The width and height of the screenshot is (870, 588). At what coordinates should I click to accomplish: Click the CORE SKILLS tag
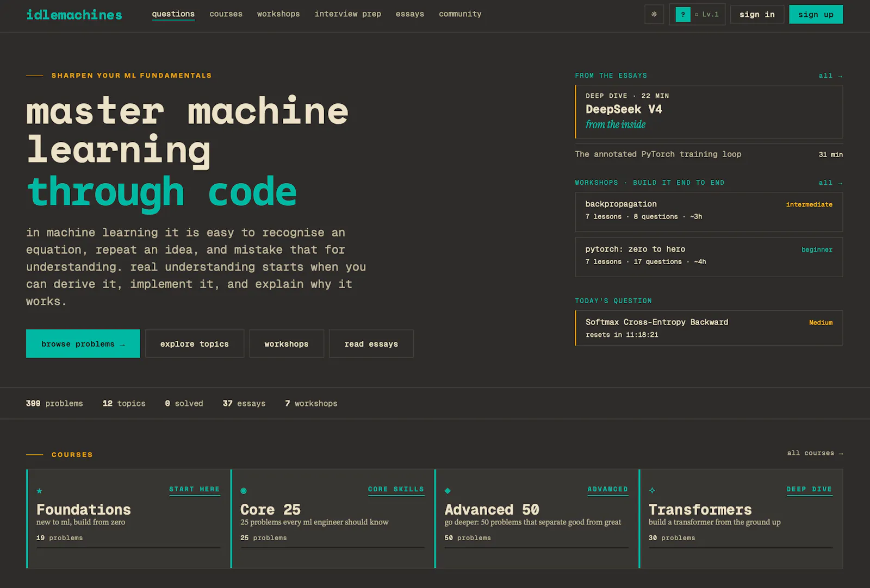(396, 489)
